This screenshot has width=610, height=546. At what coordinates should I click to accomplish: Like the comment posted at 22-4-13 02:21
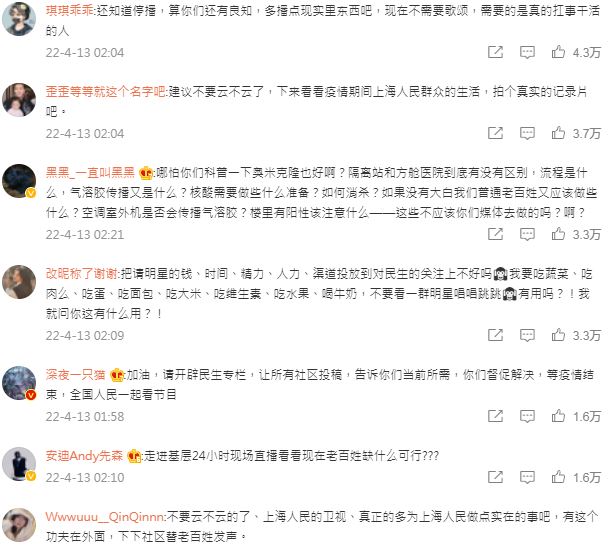[558, 234]
